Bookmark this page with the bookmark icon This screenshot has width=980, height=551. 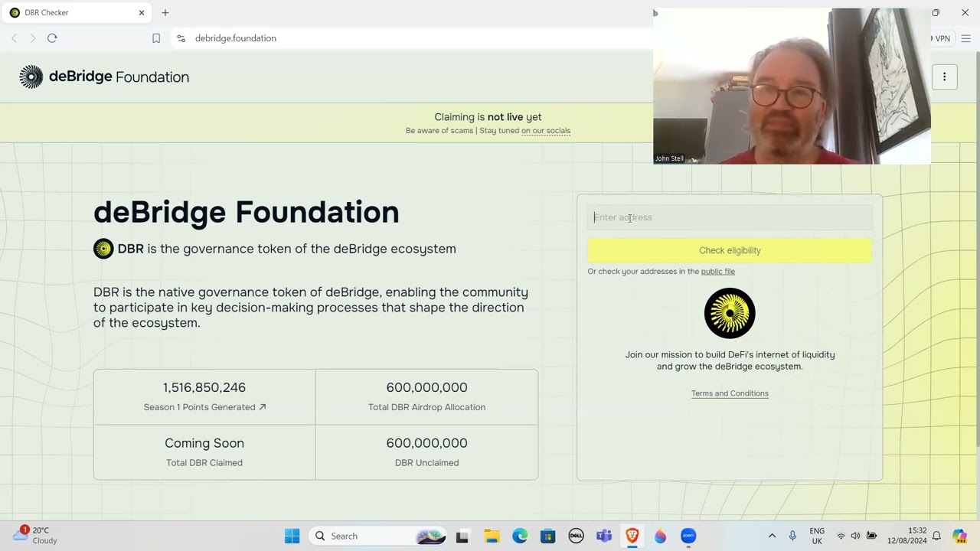point(156,38)
